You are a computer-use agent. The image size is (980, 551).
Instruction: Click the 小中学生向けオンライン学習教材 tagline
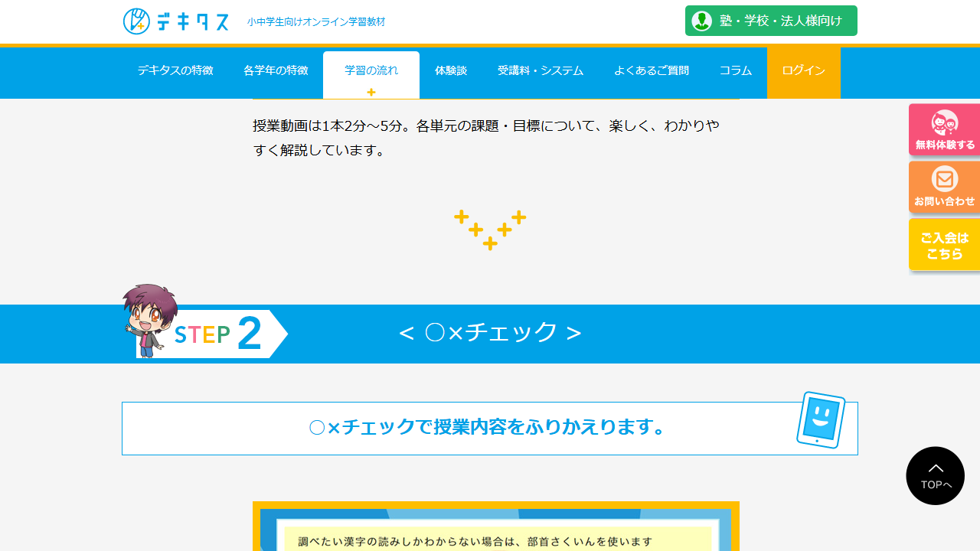[x=316, y=22]
